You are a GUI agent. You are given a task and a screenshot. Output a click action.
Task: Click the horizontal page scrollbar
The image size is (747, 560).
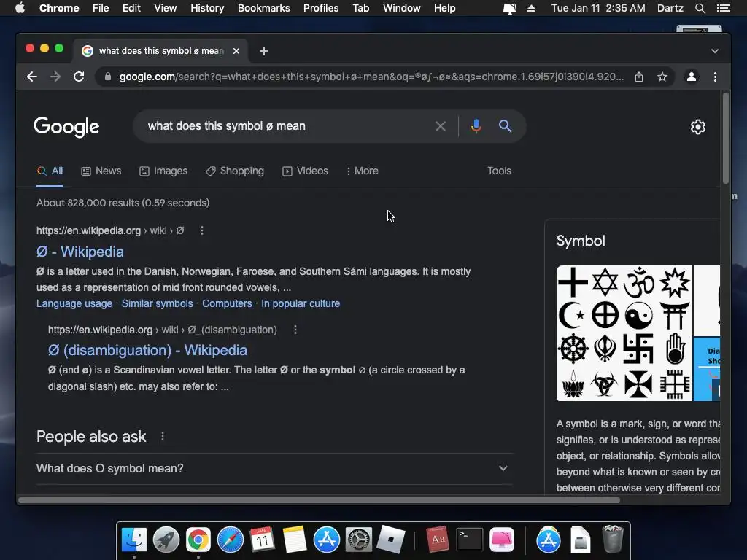point(319,500)
